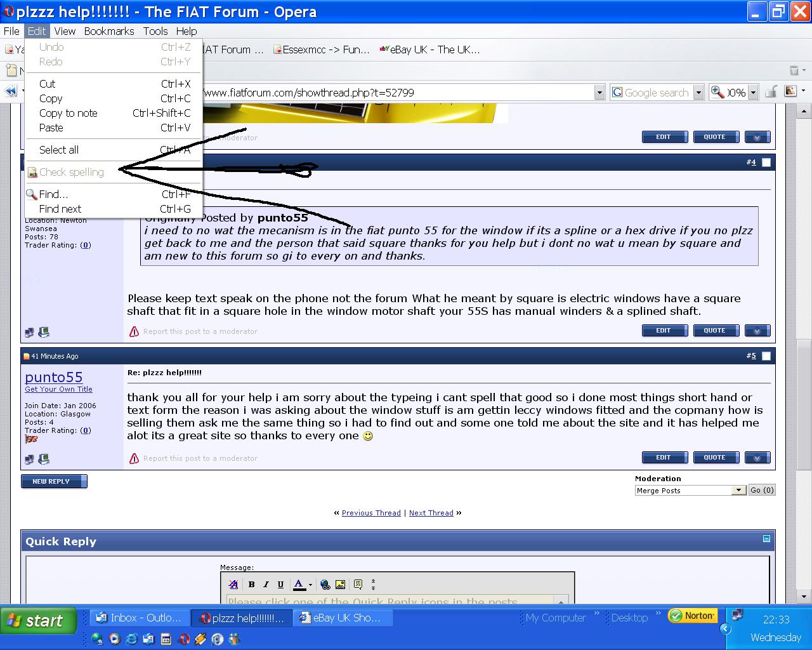Click the Wrap Quote tags icon
812x650 pixels.
click(358, 585)
